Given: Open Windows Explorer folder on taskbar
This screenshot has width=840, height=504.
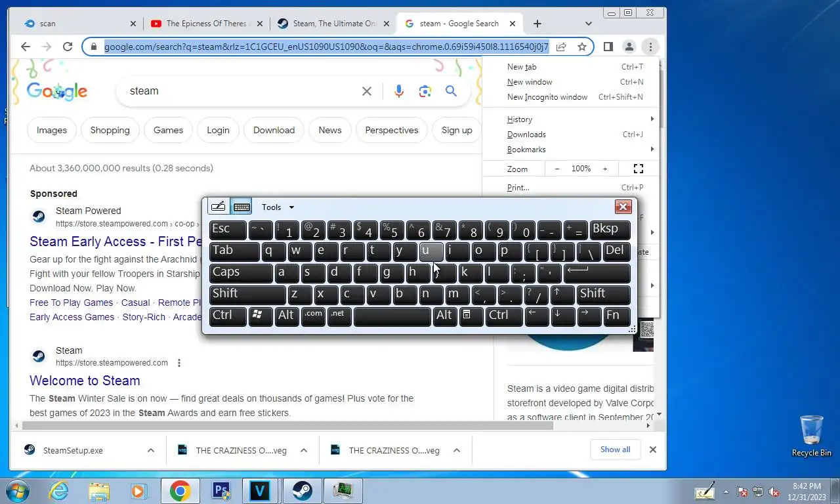Looking at the screenshot, I should point(99,491).
